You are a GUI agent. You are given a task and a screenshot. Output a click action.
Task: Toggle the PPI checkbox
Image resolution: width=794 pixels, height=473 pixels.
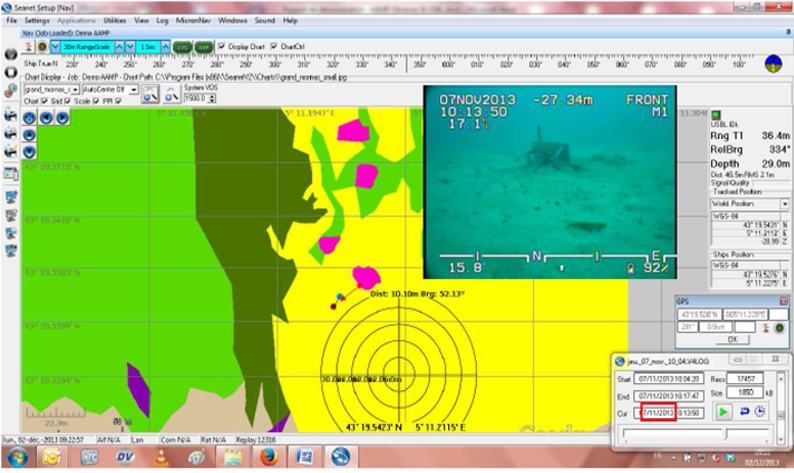click(118, 101)
